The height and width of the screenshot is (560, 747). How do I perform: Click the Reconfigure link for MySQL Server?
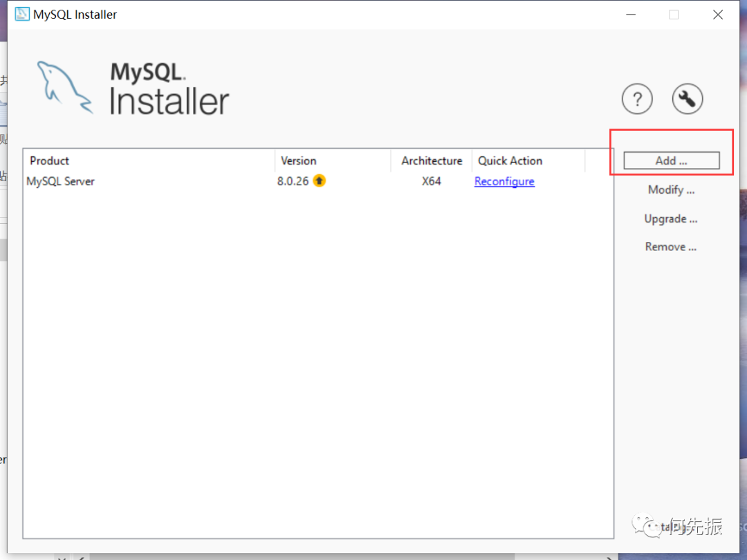504,181
